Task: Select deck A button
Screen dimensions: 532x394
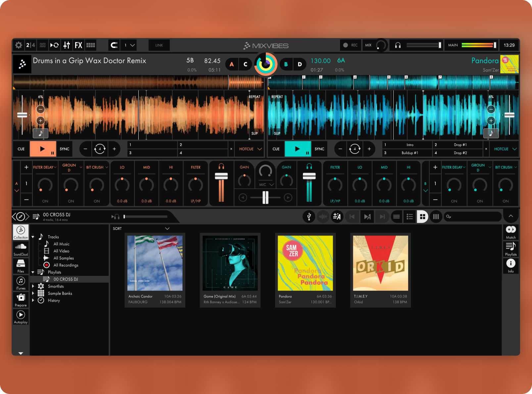Action: coord(232,64)
